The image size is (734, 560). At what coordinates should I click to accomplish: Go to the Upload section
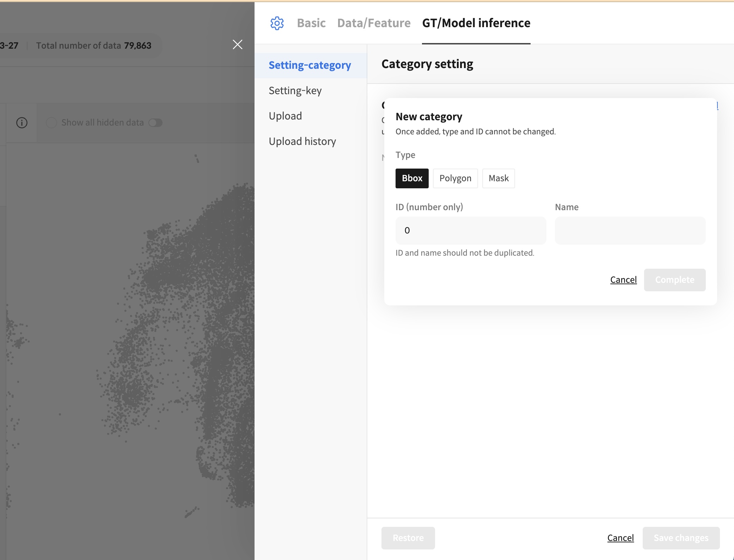(x=311, y=116)
